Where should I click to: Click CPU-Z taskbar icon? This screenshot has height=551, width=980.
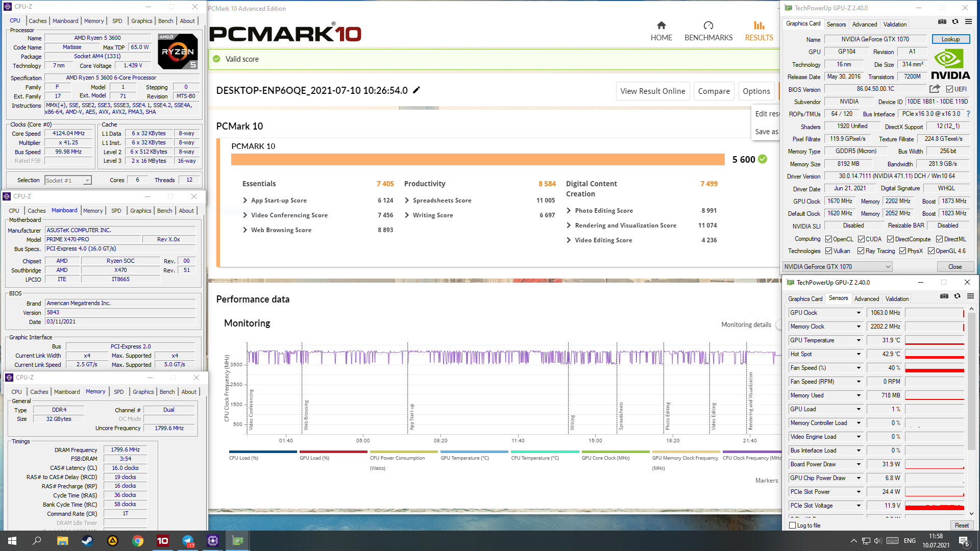point(213,541)
